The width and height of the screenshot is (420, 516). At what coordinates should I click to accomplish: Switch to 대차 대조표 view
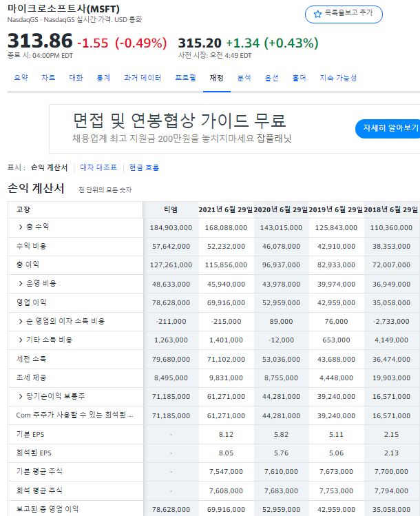[98, 167]
